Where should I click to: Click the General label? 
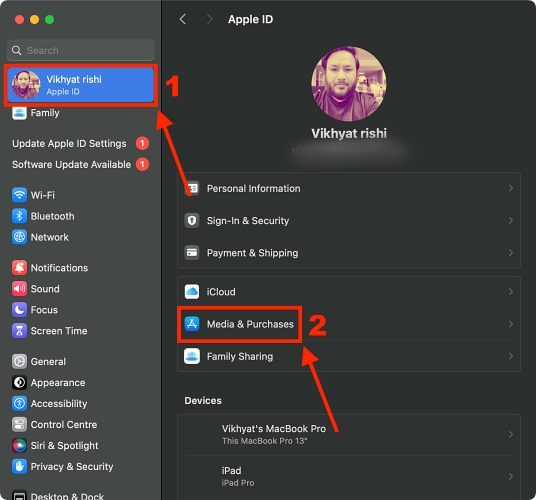(x=48, y=362)
